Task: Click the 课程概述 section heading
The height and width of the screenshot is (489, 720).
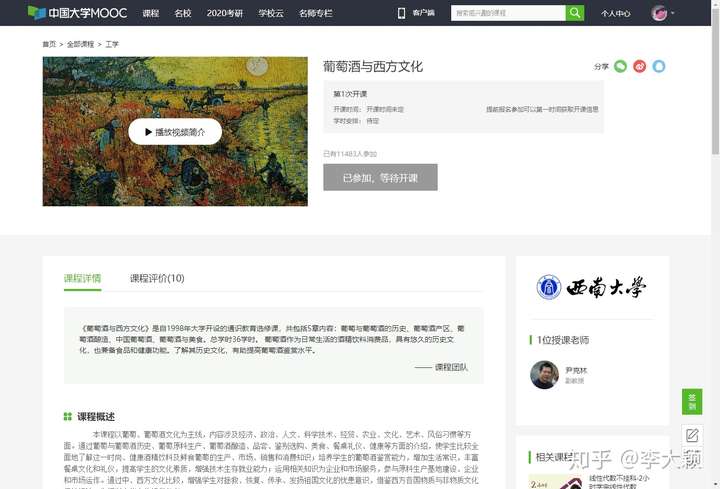Action: pos(96,416)
